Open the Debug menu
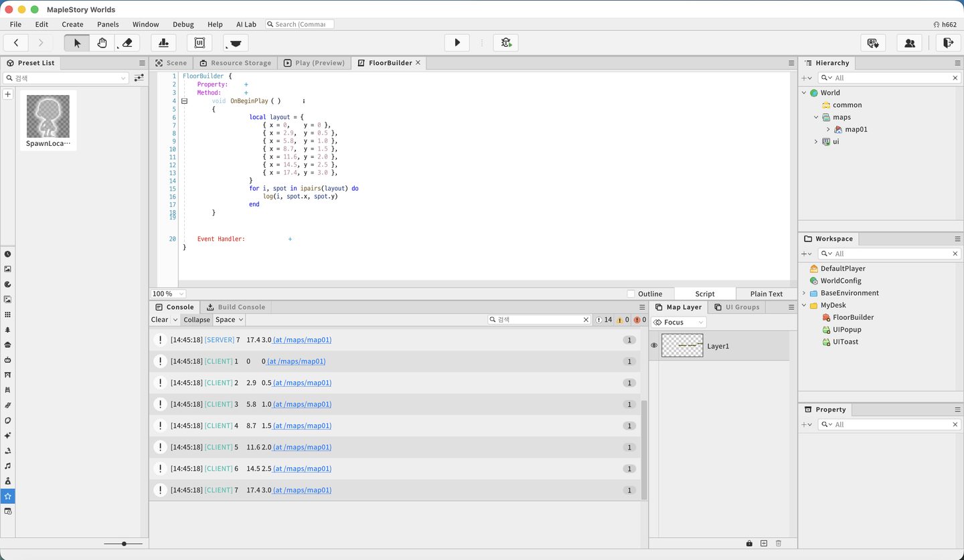The image size is (964, 560). click(x=183, y=24)
